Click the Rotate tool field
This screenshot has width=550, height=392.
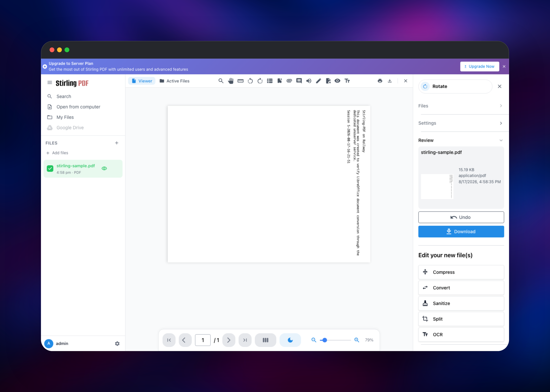coord(455,86)
